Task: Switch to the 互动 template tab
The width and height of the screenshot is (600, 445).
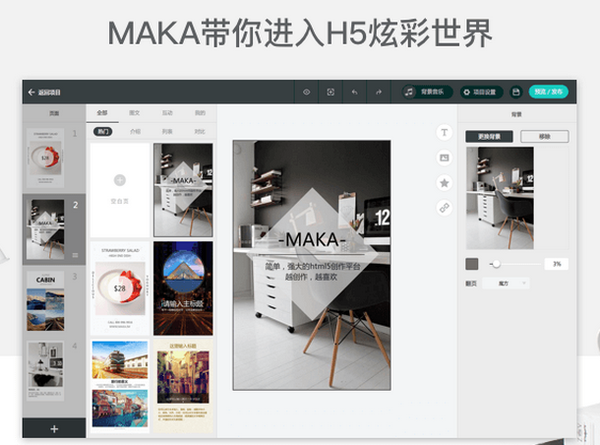Action: (167, 113)
